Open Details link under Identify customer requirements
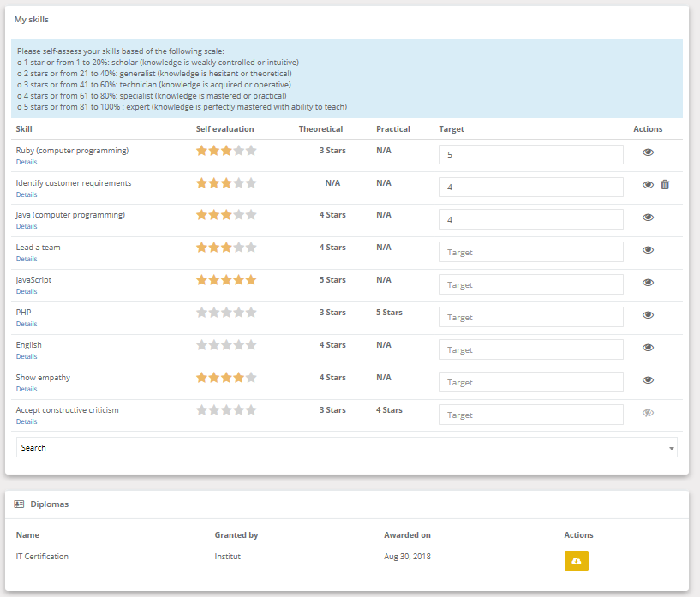The image size is (700, 597). click(x=27, y=194)
